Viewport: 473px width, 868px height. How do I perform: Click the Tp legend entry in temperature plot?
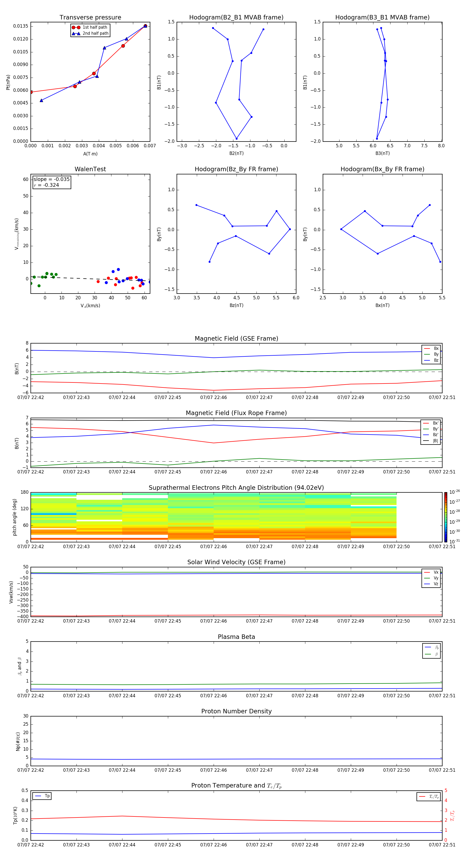[42, 796]
